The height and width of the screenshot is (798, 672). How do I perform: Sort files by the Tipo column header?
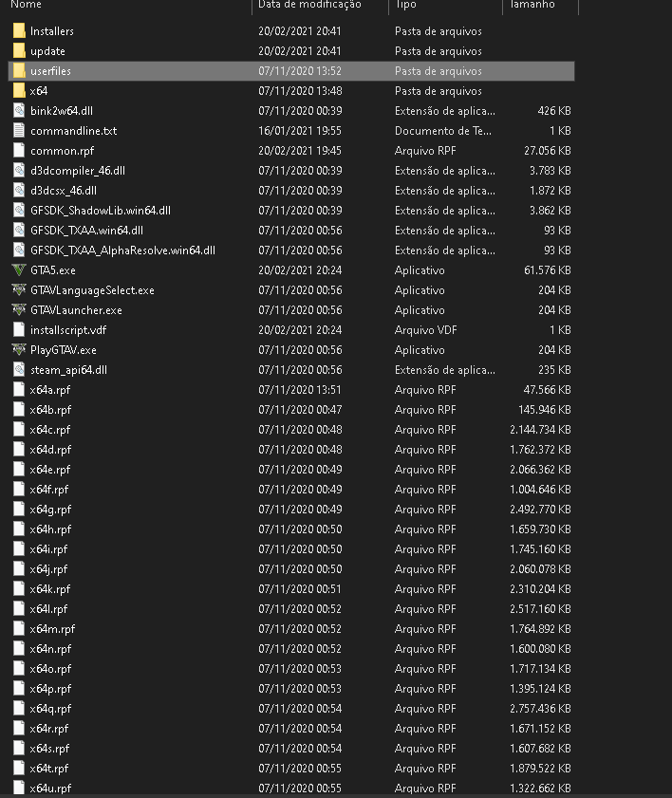(405, 5)
